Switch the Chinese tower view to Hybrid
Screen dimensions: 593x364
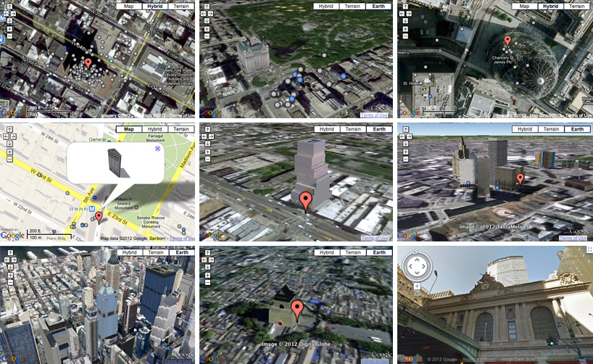pyautogui.click(x=328, y=252)
